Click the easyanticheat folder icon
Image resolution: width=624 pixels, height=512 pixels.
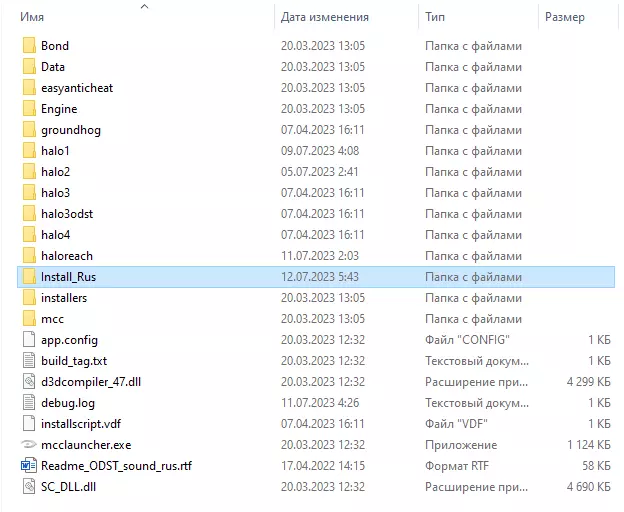pyautogui.click(x=29, y=88)
